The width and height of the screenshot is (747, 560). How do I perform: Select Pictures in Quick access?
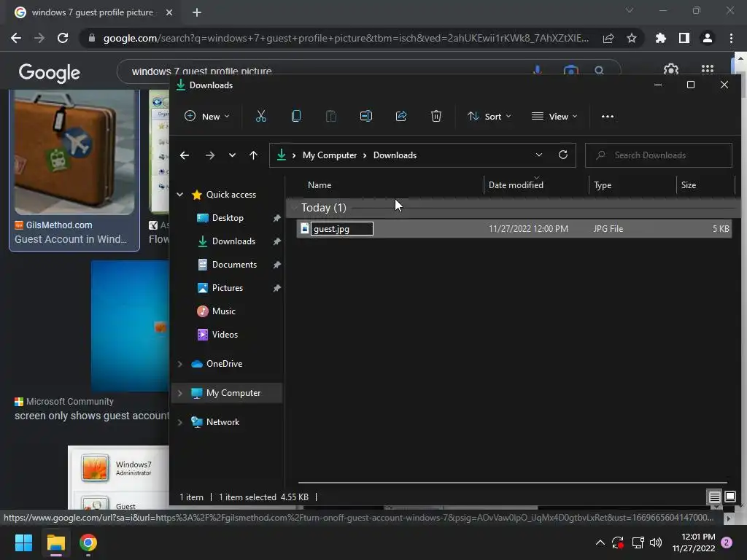(228, 287)
